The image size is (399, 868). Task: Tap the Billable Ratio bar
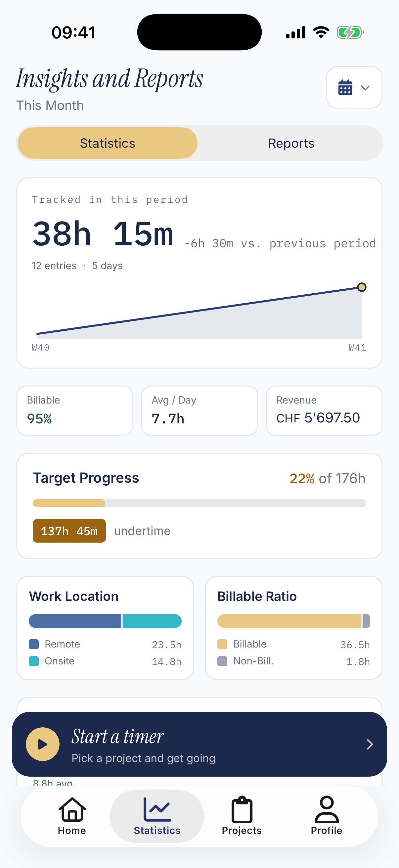pos(293,621)
